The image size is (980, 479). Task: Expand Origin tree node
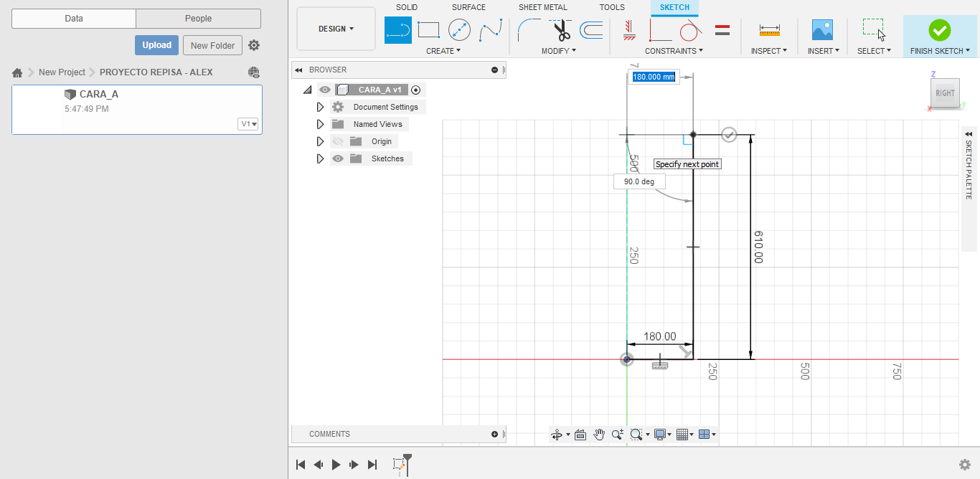(x=321, y=141)
